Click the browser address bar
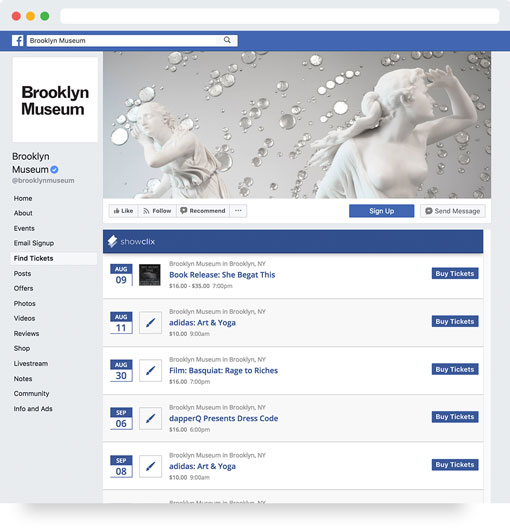The height and width of the screenshot is (530, 510). pos(280,16)
